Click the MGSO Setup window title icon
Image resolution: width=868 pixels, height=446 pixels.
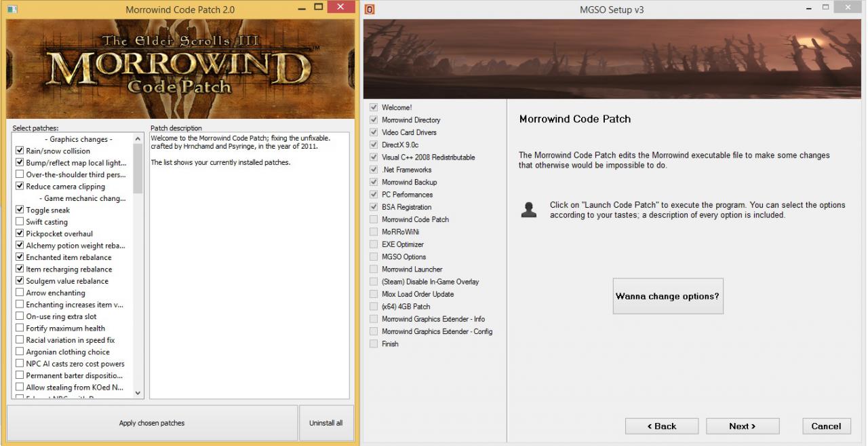370,10
